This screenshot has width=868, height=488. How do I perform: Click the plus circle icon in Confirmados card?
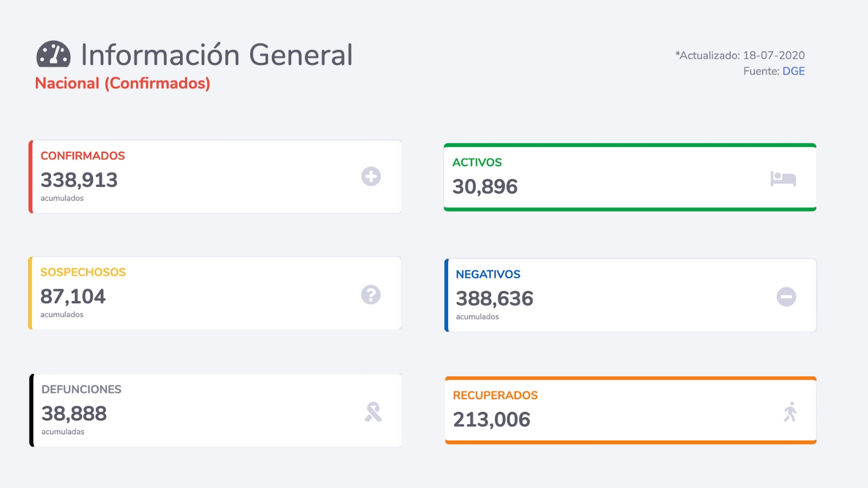pyautogui.click(x=371, y=176)
